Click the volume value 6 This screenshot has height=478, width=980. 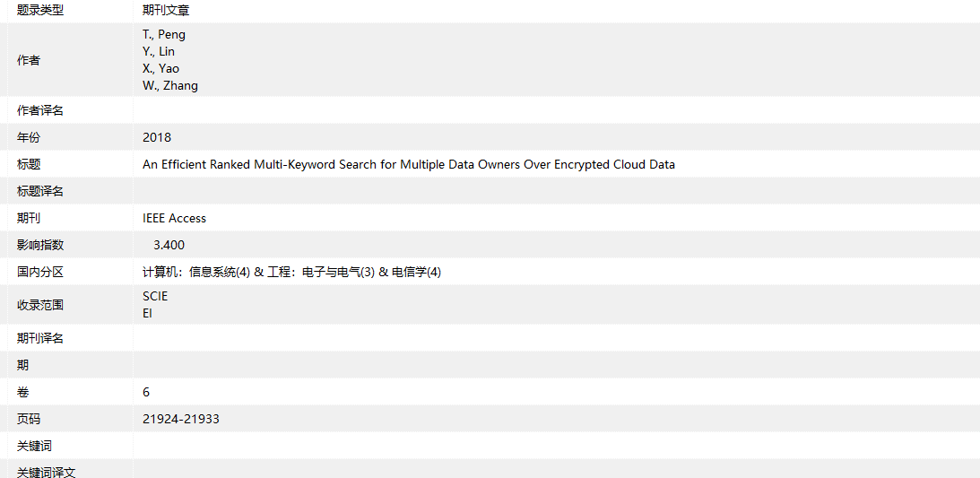[146, 393]
